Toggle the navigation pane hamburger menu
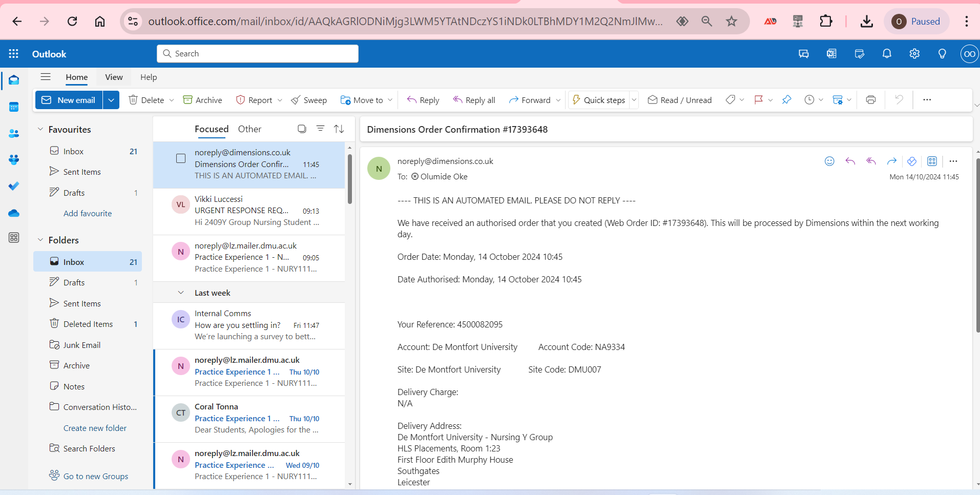The image size is (980, 495). tap(46, 77)
